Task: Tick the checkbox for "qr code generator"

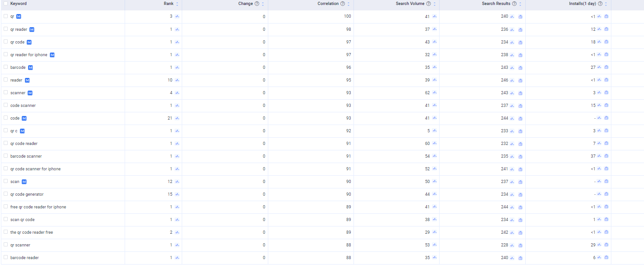Action: click(5, 193)
